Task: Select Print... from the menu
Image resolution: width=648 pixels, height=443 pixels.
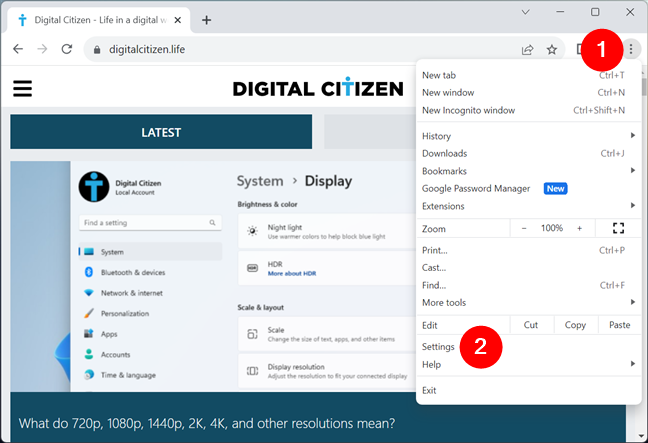Action: [529, 250]
